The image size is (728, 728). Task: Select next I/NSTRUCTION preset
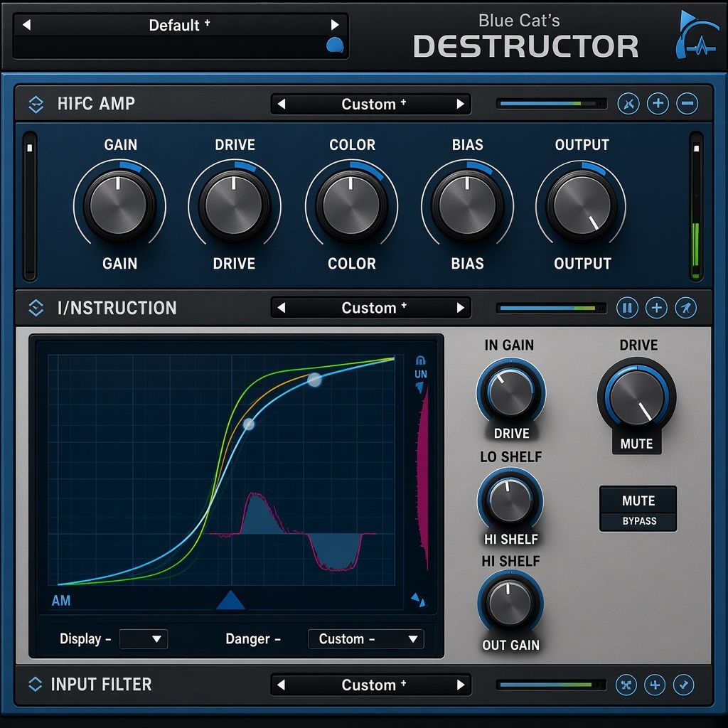(x=460, y=308)
